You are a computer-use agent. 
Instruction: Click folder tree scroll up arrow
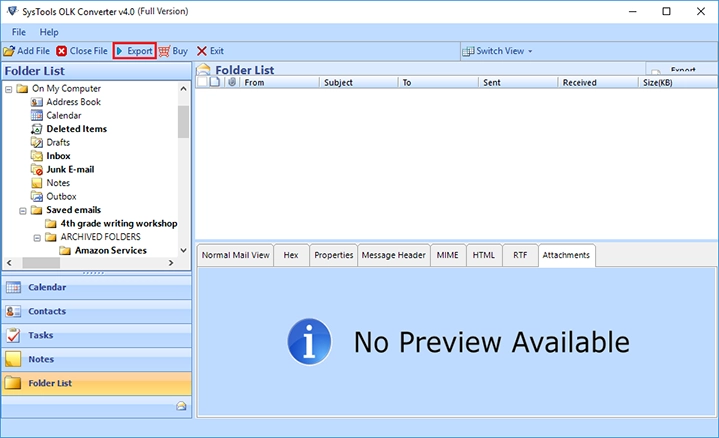click(183, 89)
